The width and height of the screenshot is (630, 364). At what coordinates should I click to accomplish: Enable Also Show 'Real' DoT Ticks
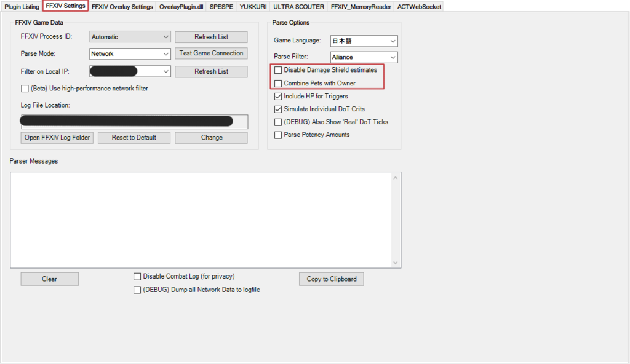pos(278,122)
